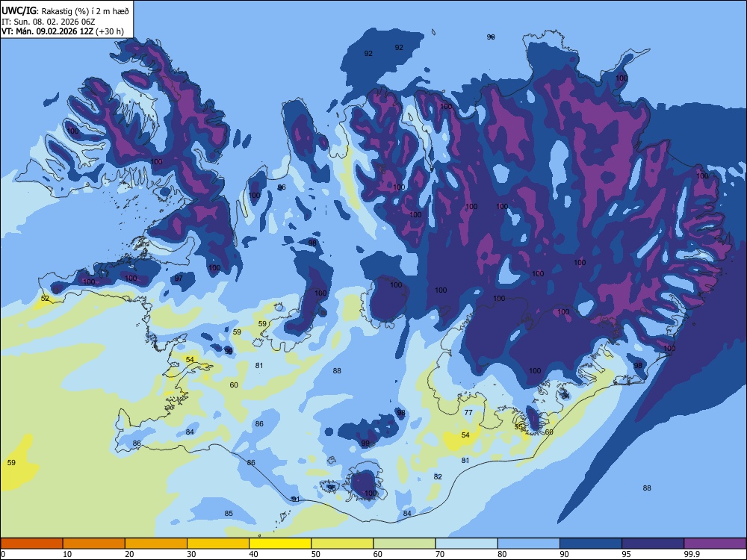Click the dark orange 0–10 legend swatch
Image resolution: width=747 pixels, height=560 pixels.
[x=31, y=544]
